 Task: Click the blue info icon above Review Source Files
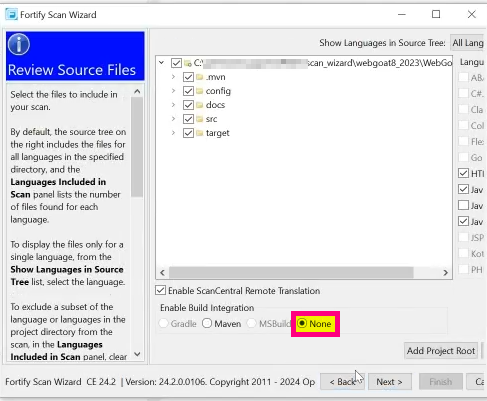19,44
